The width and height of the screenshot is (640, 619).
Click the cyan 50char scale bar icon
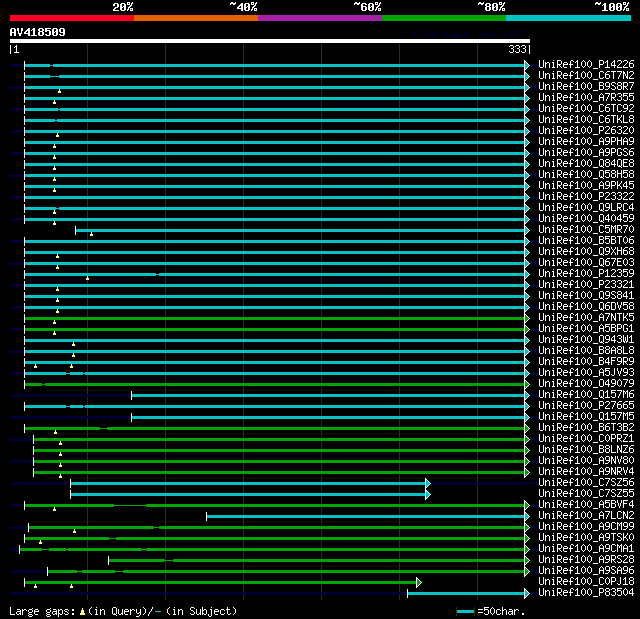[x=465, y=610]
